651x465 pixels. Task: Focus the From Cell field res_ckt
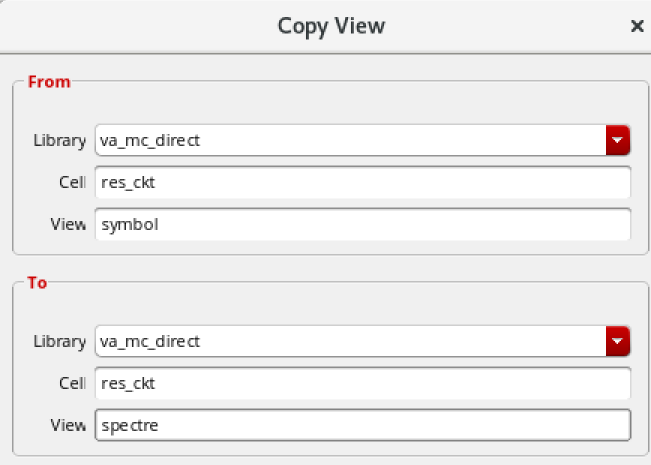(362, 183)
